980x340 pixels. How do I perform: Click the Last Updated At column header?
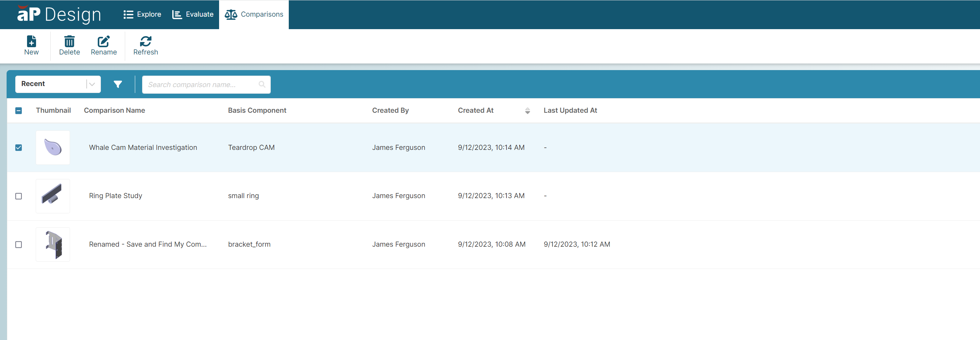click(x=570, y=110)
